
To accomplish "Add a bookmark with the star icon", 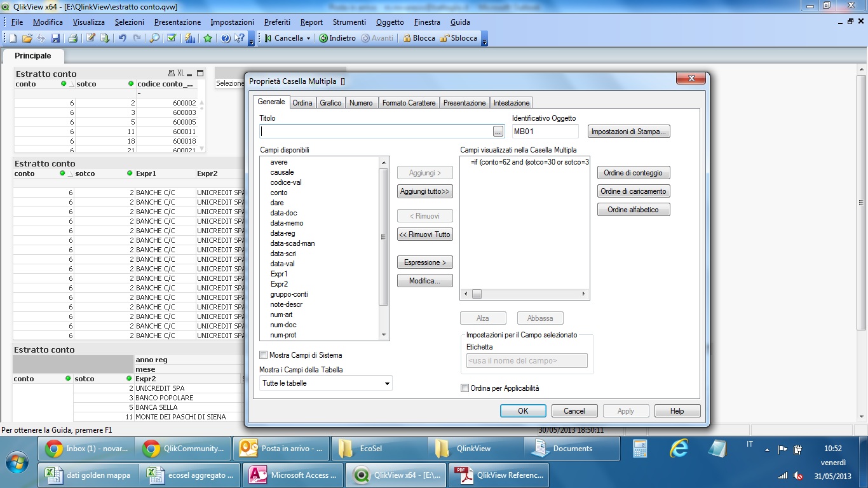I will pyautogui.click(x=208, y=38).
